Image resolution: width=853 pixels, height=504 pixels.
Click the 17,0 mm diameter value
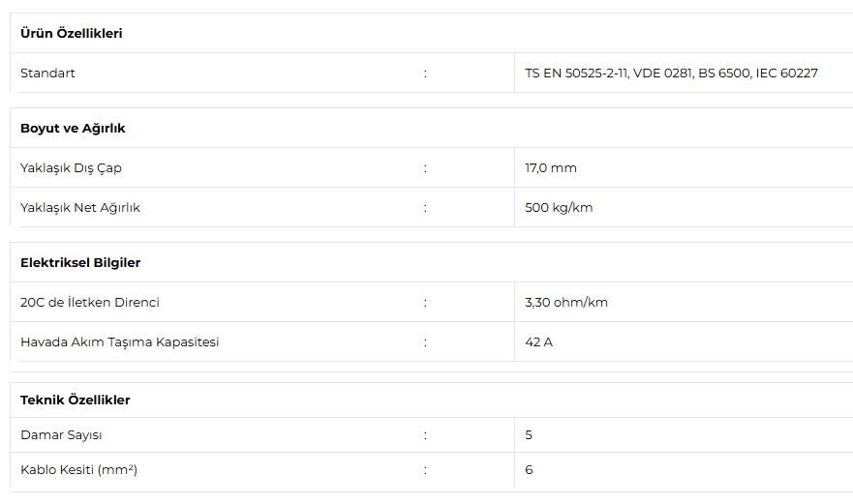551,168
